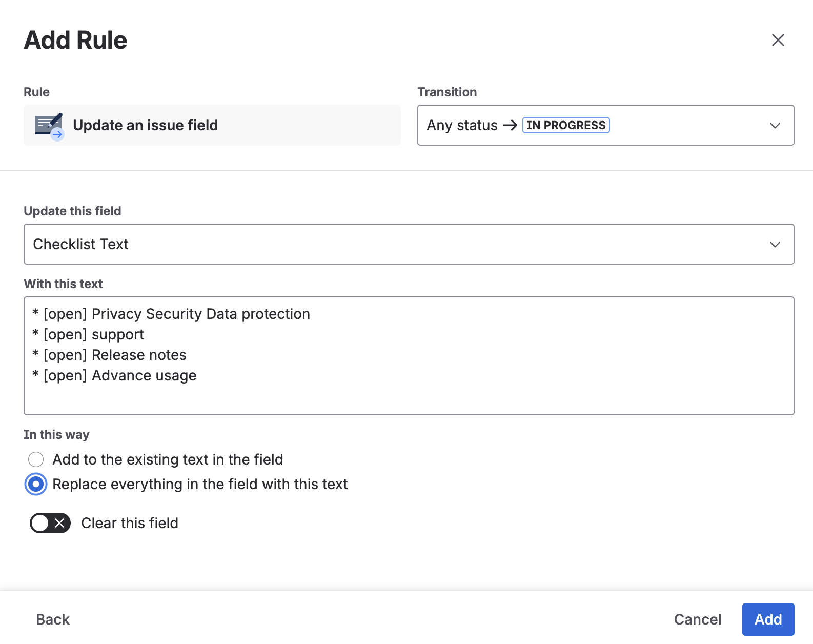This screenshot has width=813, height=644.
Task: Click the Update an issue field icon
Action: 49,126
